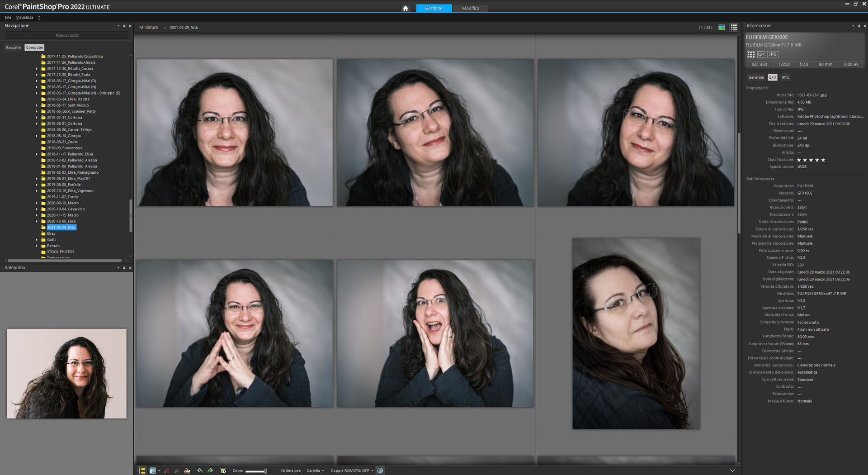Rotate selected photo right

(x=210, y=470)
